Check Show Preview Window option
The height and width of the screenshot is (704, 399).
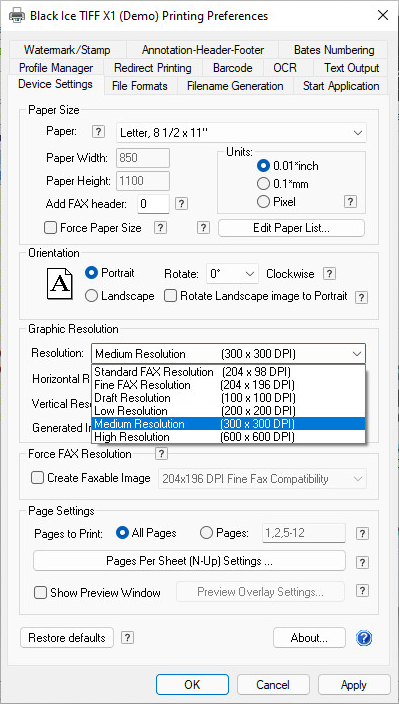pyautogui.click(x=41, y=593)
